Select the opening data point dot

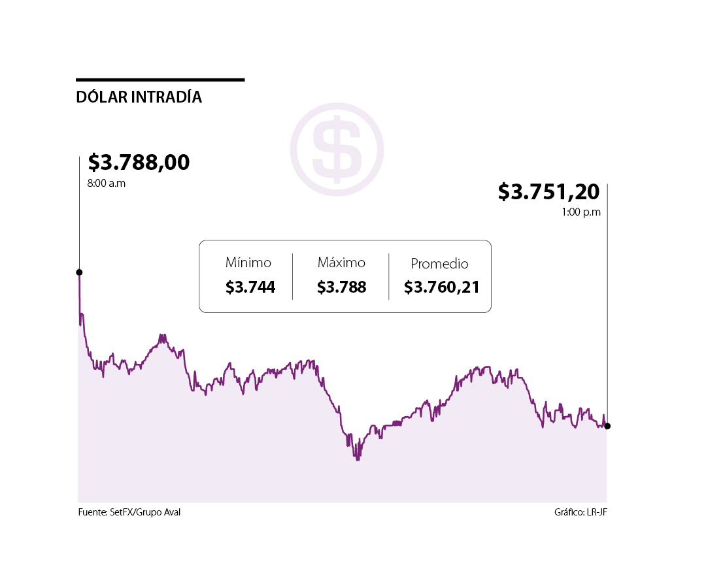(79, 272)
